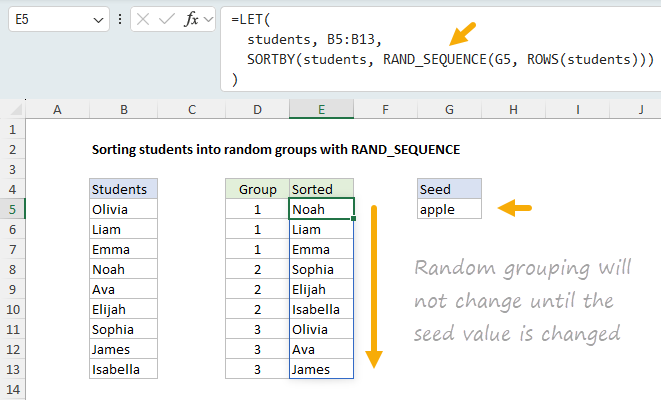Click the Liam cell in Sorted column
The image size is (661, 400).
(x=321, y=229)
